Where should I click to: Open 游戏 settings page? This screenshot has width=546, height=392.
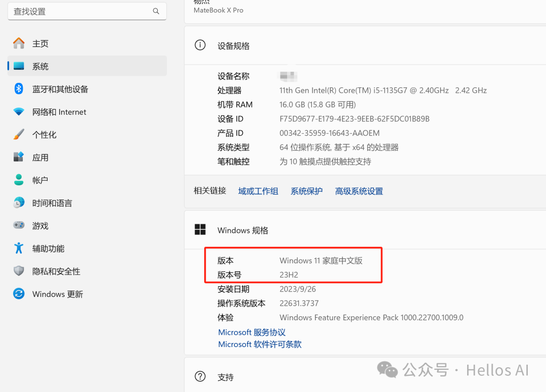click(x=87, y=225)
